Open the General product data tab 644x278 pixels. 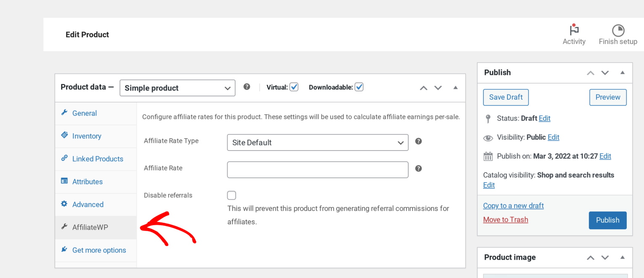[x=84, y=113]
